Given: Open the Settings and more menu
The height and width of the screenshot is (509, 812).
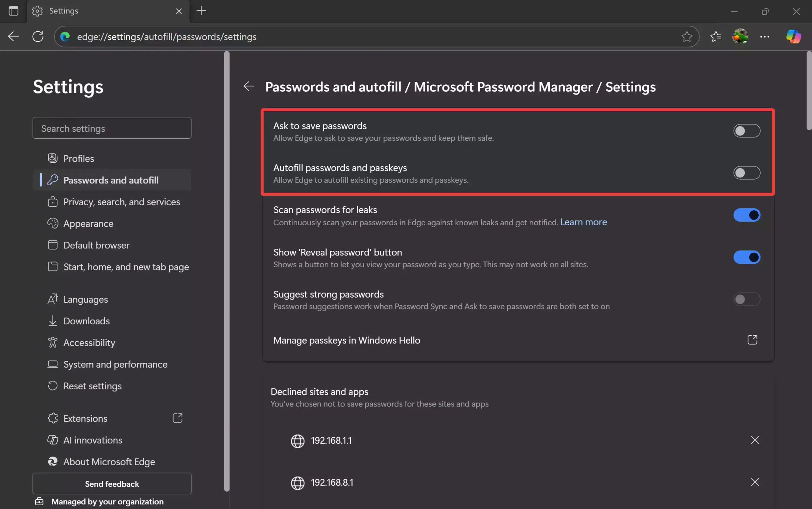Looking at the screenshot, I should (x=765, y=36).
